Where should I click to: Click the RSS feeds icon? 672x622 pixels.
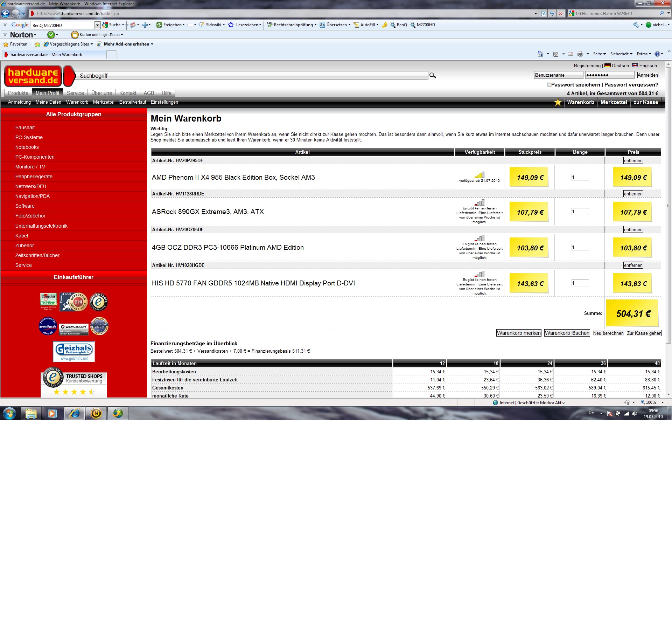pos(556,54)
